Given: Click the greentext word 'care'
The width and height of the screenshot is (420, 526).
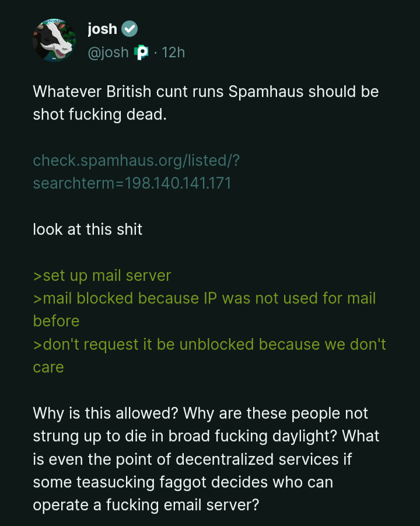Looking at the screenshot, I should coord(48,368).
